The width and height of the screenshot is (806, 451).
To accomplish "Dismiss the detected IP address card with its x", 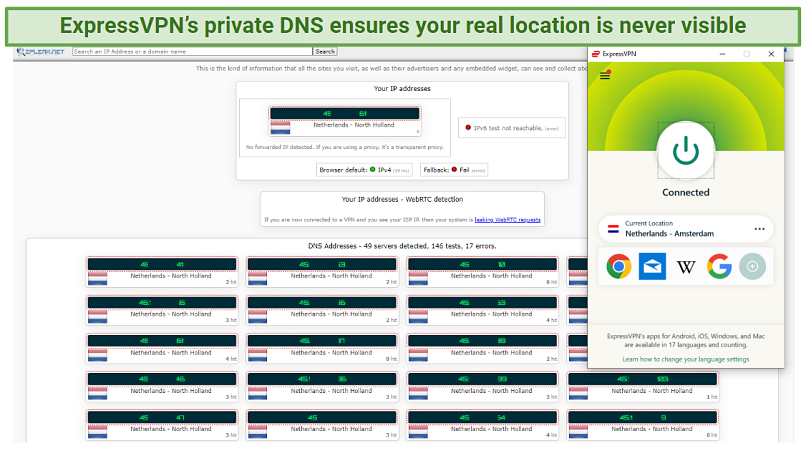I will point(417,132).
